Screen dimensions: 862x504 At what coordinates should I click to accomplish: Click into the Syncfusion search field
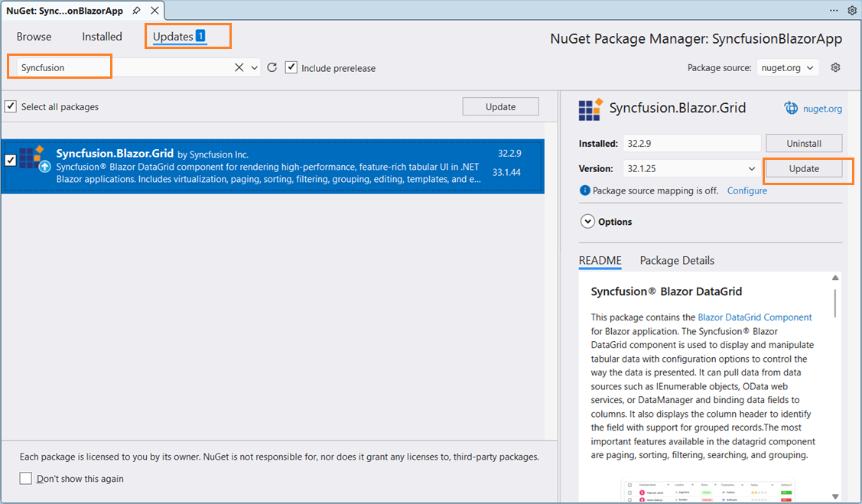point(61,68)
